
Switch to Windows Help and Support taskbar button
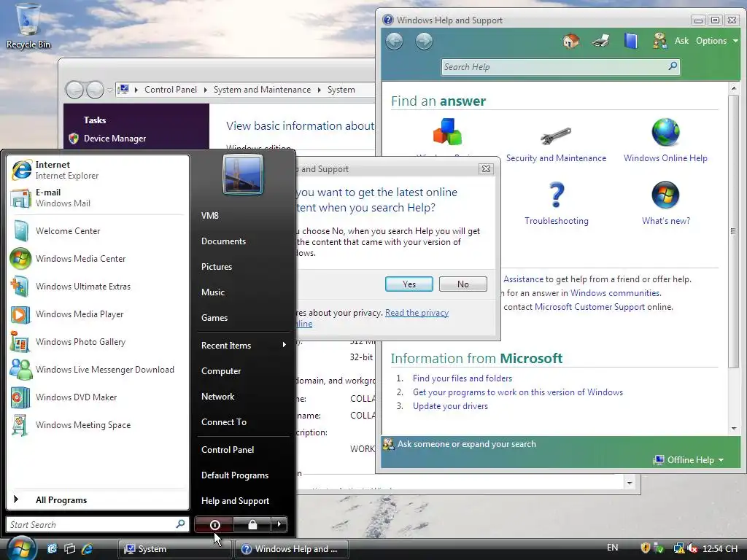(x=292, y=549)
